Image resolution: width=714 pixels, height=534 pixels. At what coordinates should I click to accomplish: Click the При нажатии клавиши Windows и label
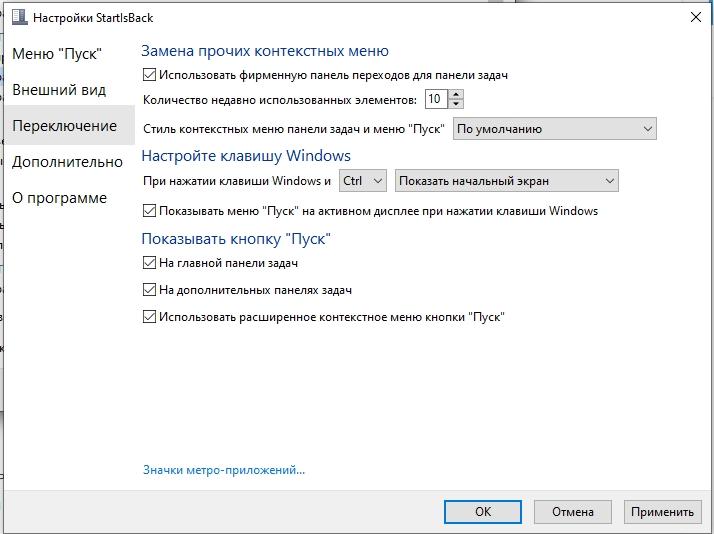point(237,181)
